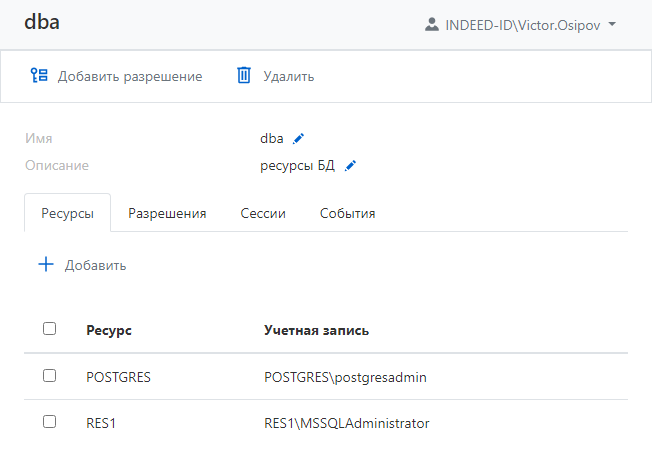Click the user avatar icon
The image size is (652, 474).
(432, 23)
